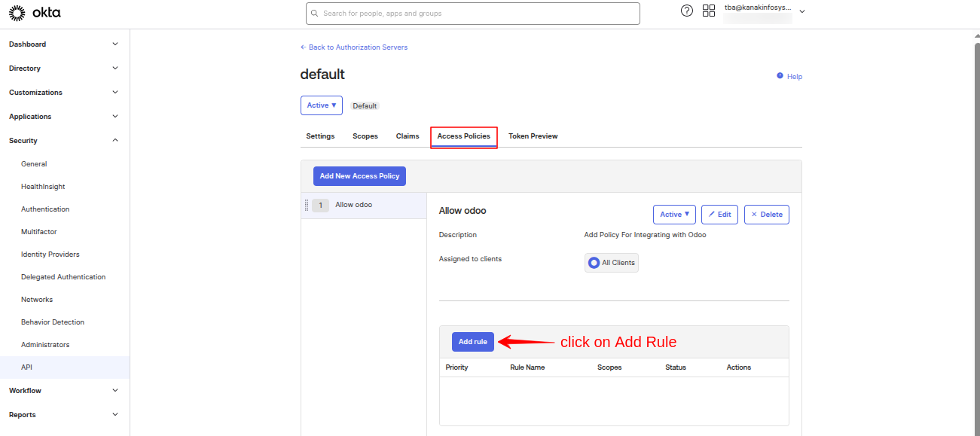
Task: Open the policy Active status dropdown
Action: (674, 215)
